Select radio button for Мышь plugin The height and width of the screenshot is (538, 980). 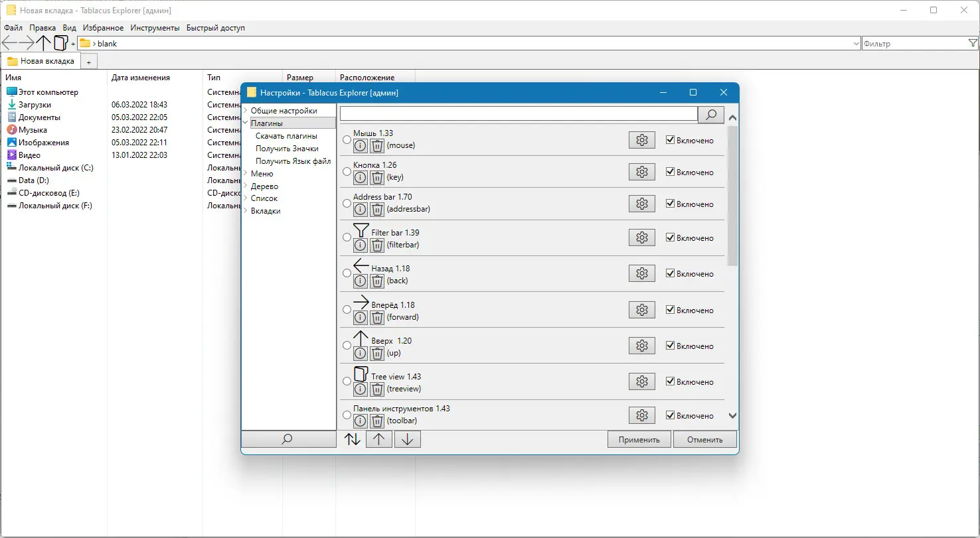(347, 140)
